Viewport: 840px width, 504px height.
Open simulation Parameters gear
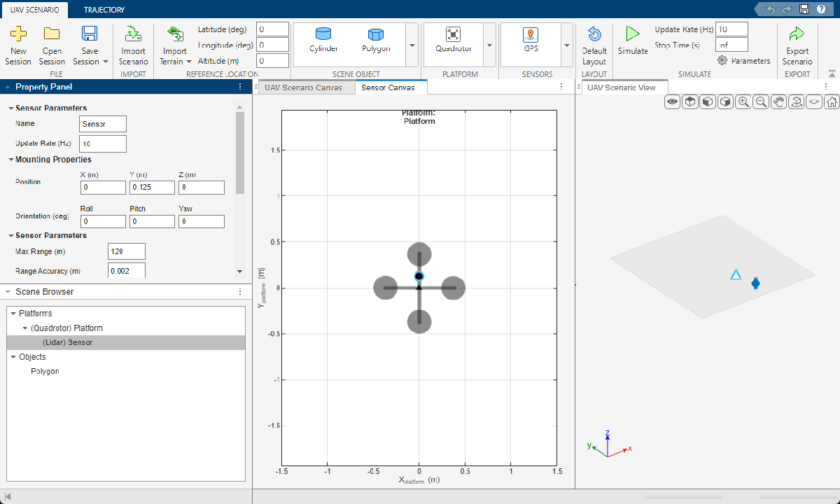722,61
